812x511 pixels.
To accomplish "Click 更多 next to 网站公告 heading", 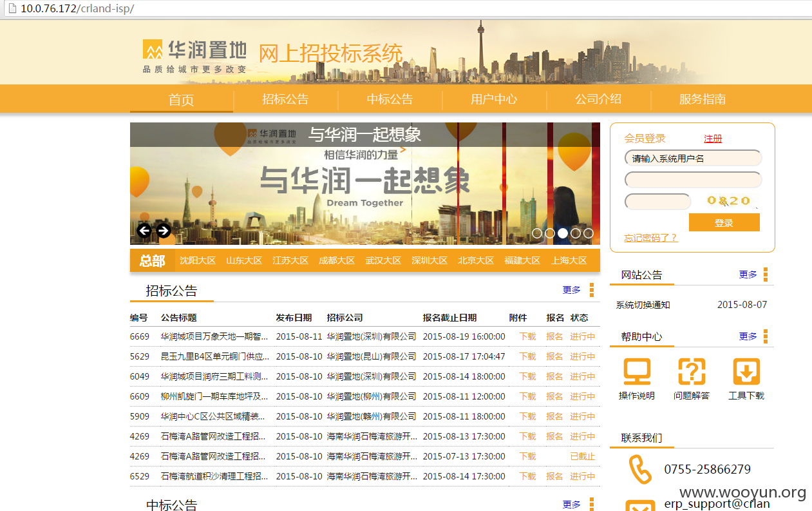I will [x=748, y=275].
